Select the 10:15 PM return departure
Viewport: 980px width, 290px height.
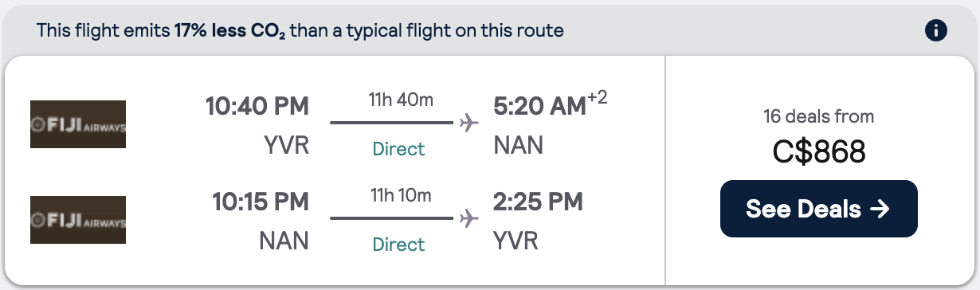click(x=261, y=202)
